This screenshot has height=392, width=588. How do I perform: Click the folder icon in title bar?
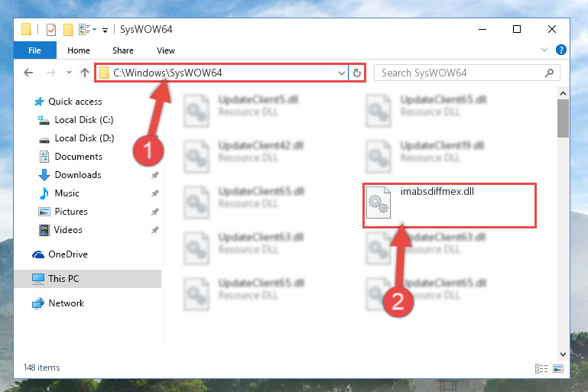coord(26,29)
